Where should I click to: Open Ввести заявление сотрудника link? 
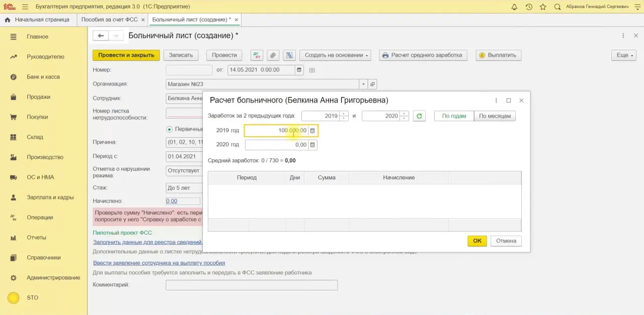pos(159,263)
